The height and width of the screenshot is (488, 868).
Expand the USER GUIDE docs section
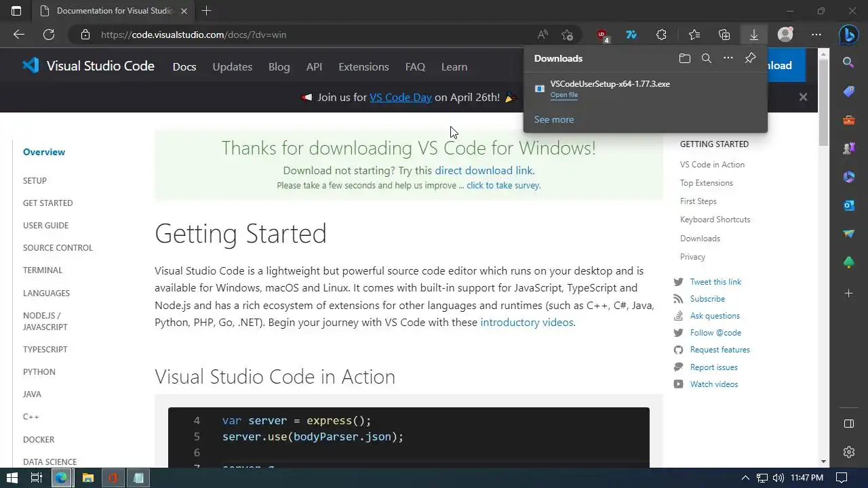45,225
